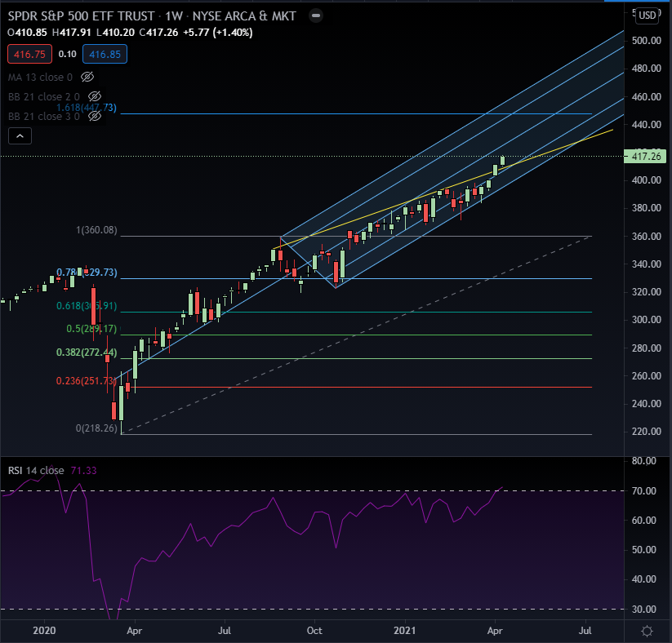Viewport: 672px width, 643px height.
Task: Click the red sell price 416.75 button
Action: point(29,55)
